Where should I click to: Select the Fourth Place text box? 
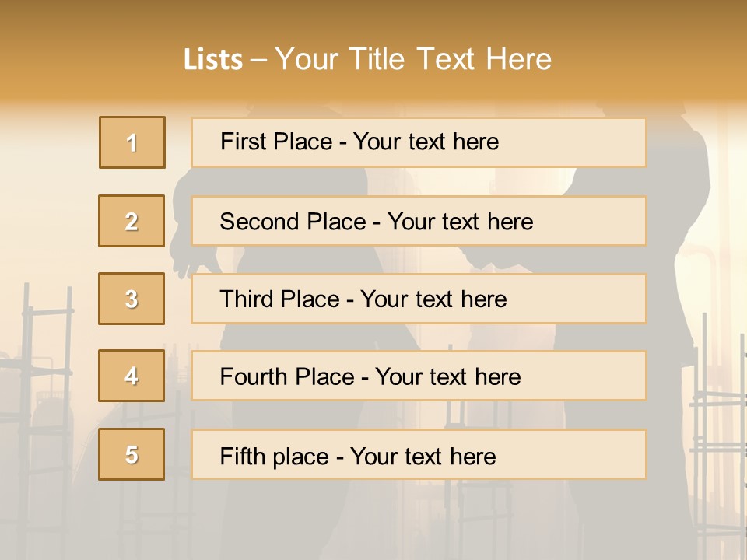tap(419, 376)
